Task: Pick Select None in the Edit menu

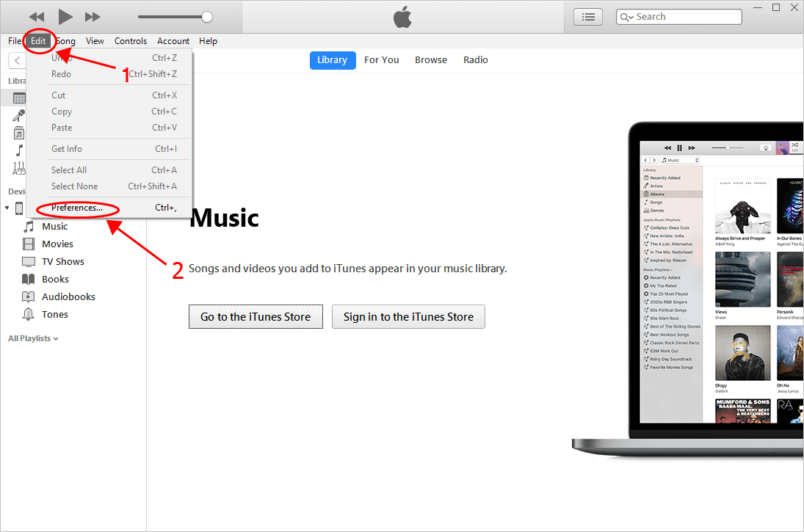Action: tap(109, 186)
